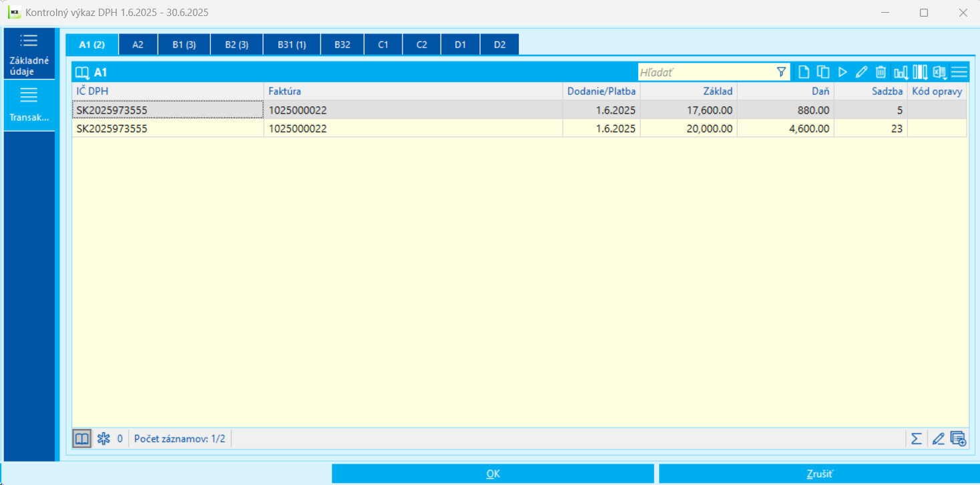980x485 pixels.
Task: Delete the record with the trash icon
Action: click(x=881, y=72)
